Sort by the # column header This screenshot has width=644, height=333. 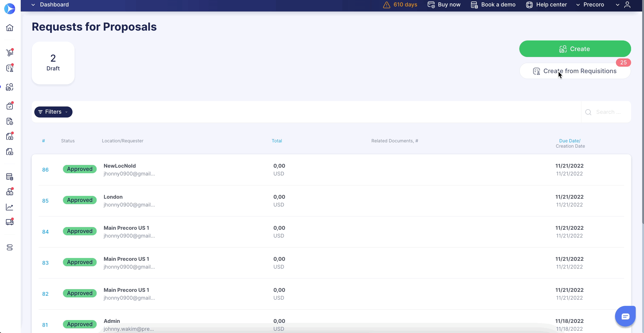(x=44, y=141)
